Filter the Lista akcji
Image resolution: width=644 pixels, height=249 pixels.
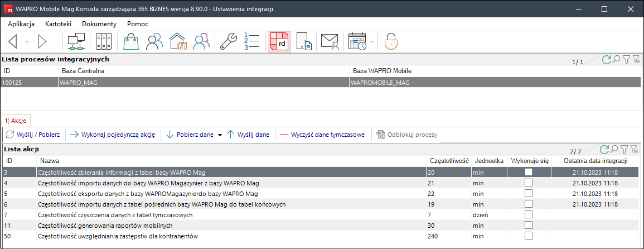[x=624, y=150]
